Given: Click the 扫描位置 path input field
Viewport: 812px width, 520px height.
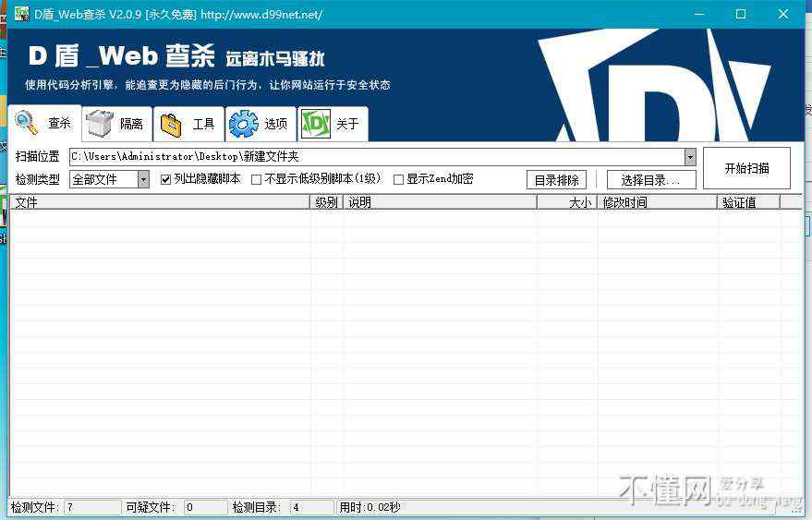Looking at the screenshot, I should tap(370, 157).
